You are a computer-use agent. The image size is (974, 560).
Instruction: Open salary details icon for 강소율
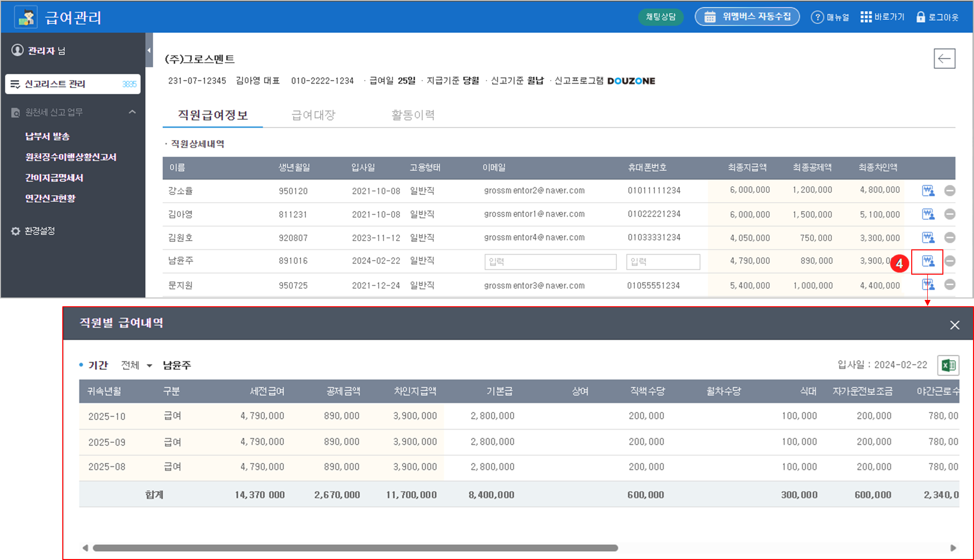(x=928, y=191)
